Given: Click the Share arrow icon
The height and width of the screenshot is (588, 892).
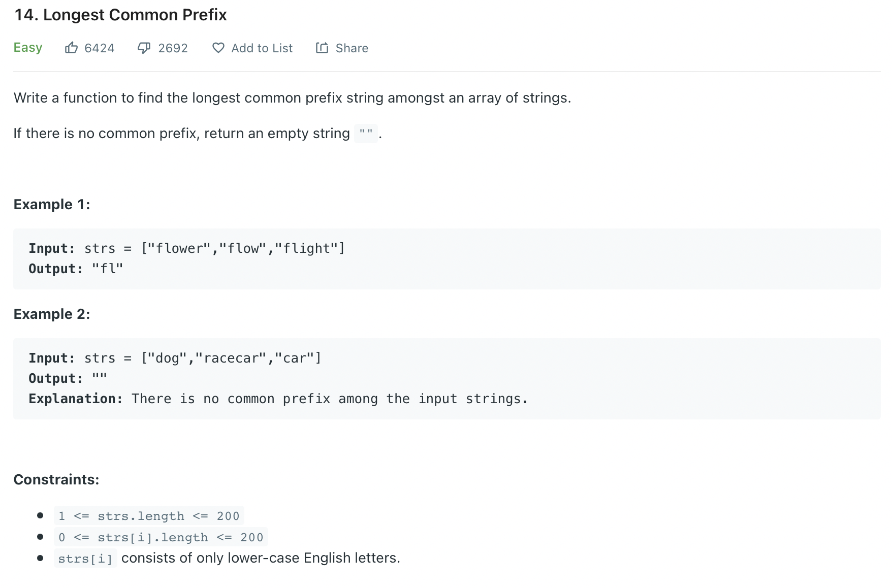Looking at the screenshot, I should point(322,48).
